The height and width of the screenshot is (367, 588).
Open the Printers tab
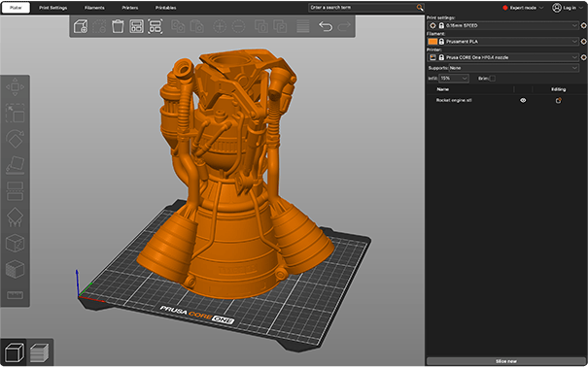(130, 8)
